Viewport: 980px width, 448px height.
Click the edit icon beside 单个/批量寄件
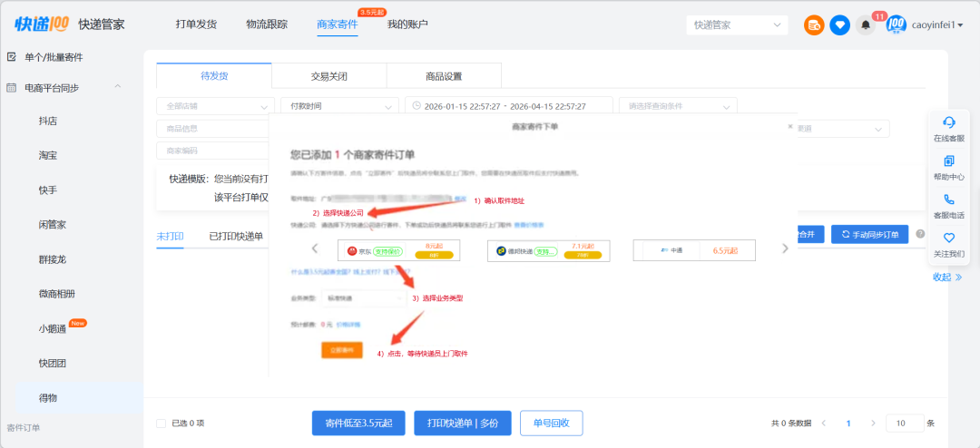point(11,57)
